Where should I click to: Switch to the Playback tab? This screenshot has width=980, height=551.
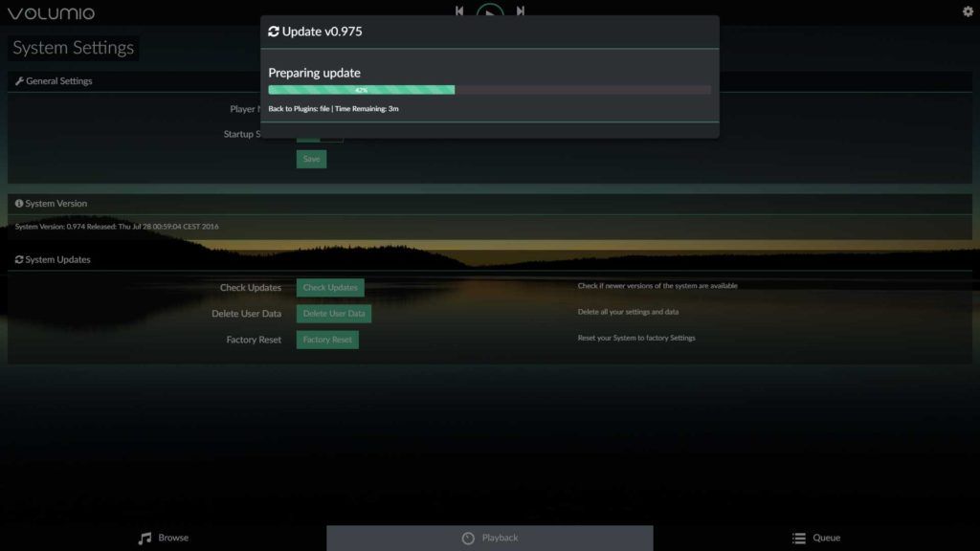pyautogui.click(x=489, y=538)
